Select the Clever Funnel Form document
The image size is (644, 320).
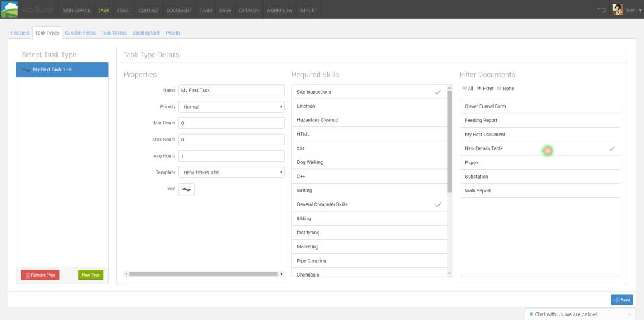point(540,106)
